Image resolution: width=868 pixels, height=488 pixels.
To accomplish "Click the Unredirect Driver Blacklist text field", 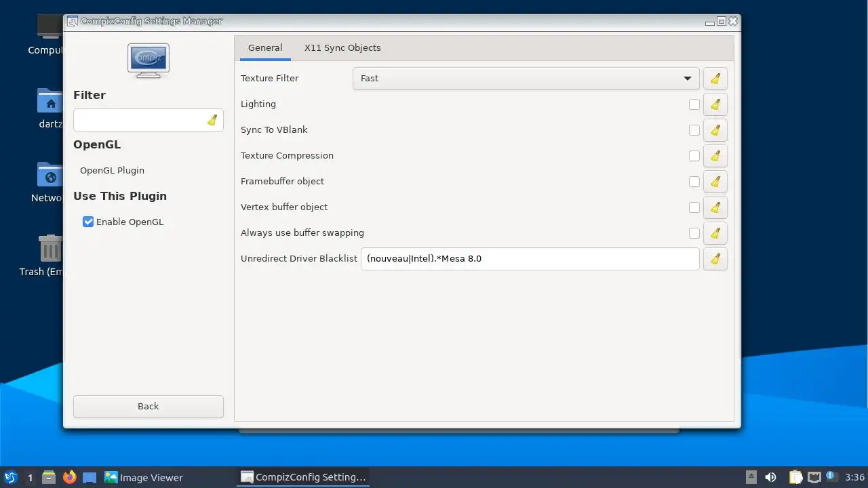I will pyautogui.click(x=530, y=259).
